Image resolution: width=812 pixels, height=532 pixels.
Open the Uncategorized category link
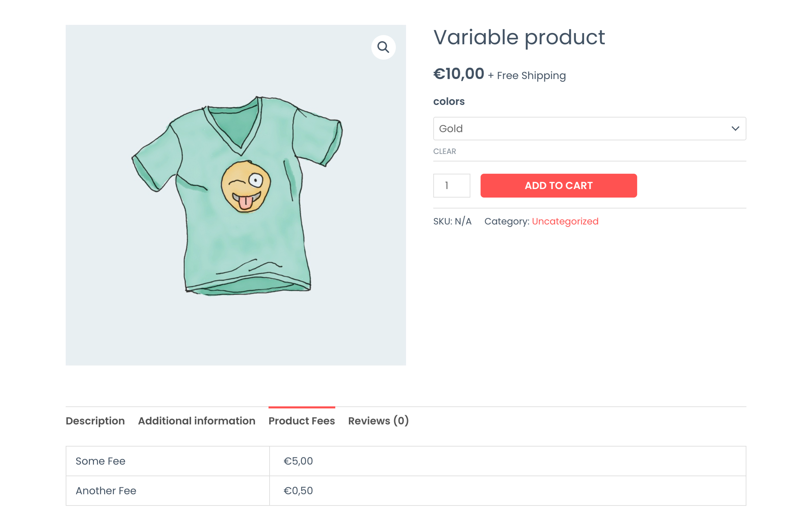click(565, 221)
